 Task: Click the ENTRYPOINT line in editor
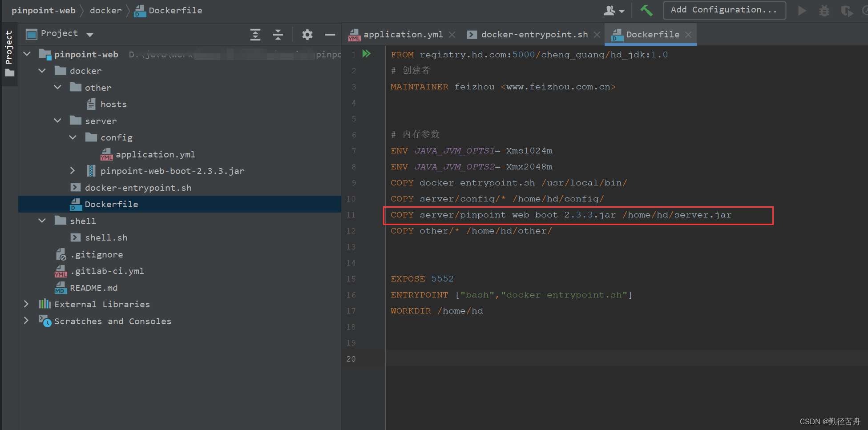pos(512,295)
